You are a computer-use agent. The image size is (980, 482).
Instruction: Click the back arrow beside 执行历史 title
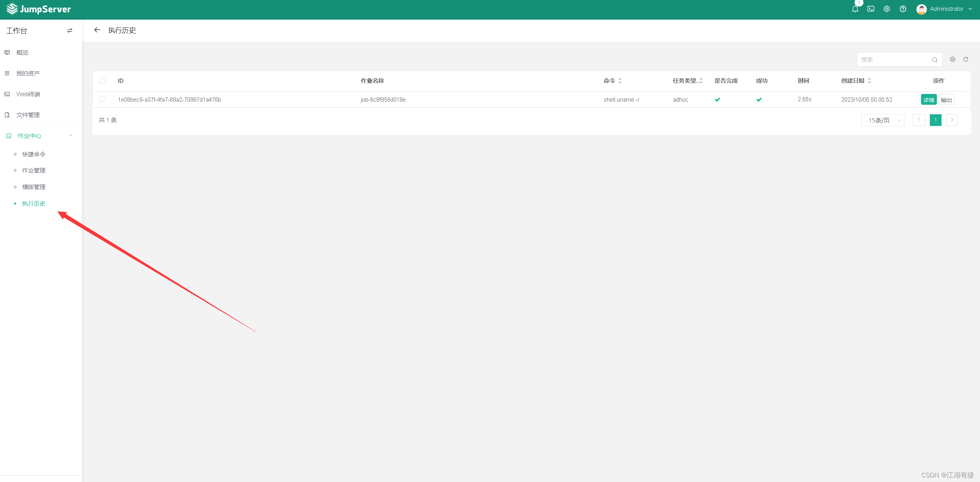(x=97, y=30)
